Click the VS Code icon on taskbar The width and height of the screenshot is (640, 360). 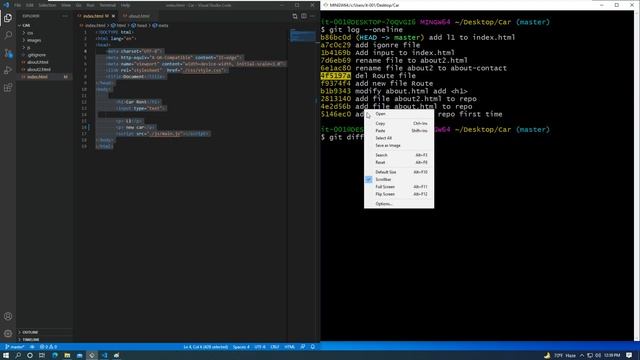coord(104,356)
